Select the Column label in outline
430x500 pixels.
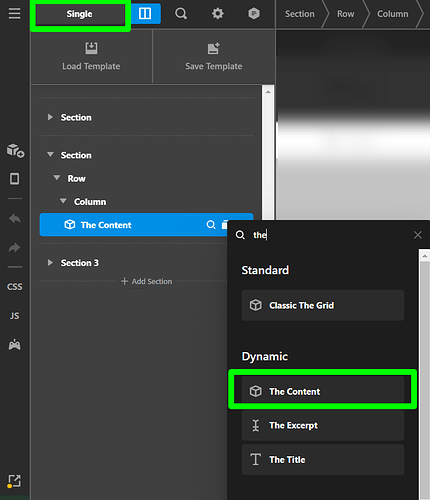pos(90,202)
